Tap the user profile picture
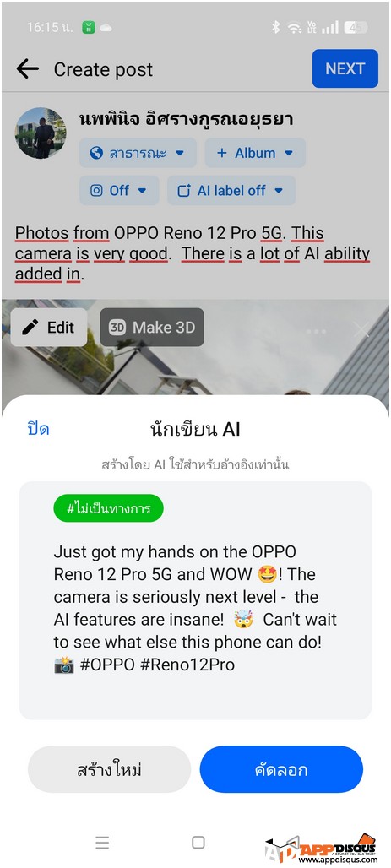This screenshot has width=391, height=868. 41,133
